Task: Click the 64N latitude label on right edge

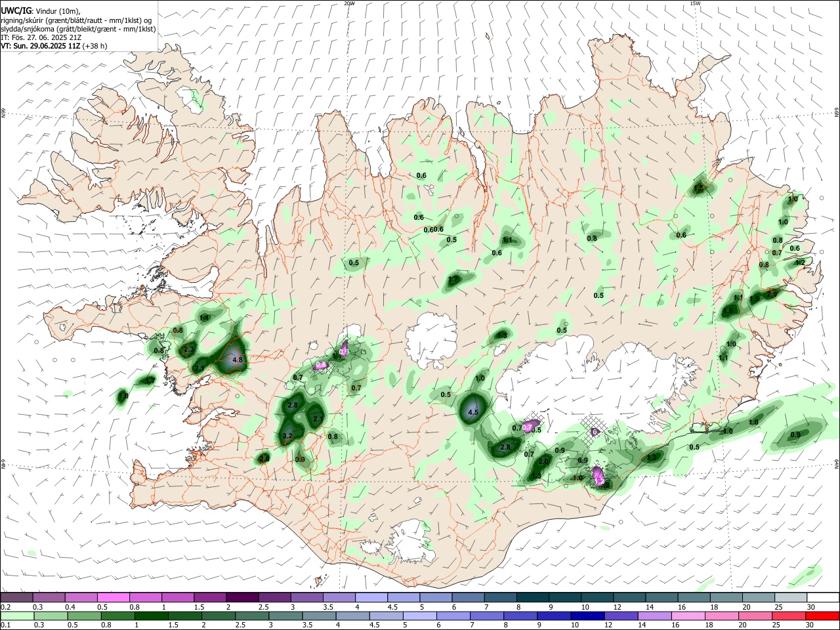Action: click(x=837, y=463)
